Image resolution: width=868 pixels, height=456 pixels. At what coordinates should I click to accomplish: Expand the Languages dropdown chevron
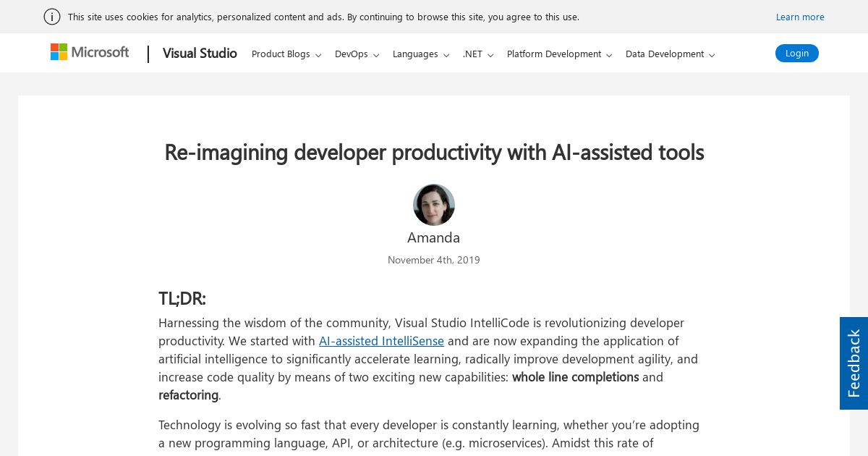point(446,55)
